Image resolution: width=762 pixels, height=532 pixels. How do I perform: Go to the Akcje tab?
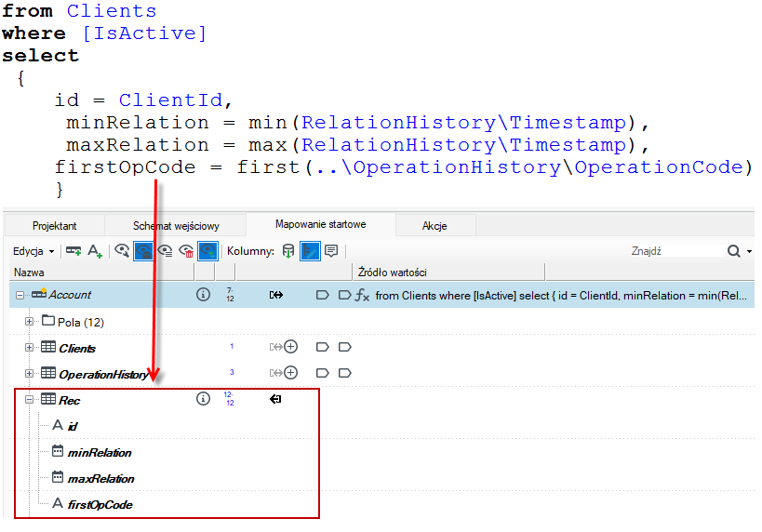point(434,226)
